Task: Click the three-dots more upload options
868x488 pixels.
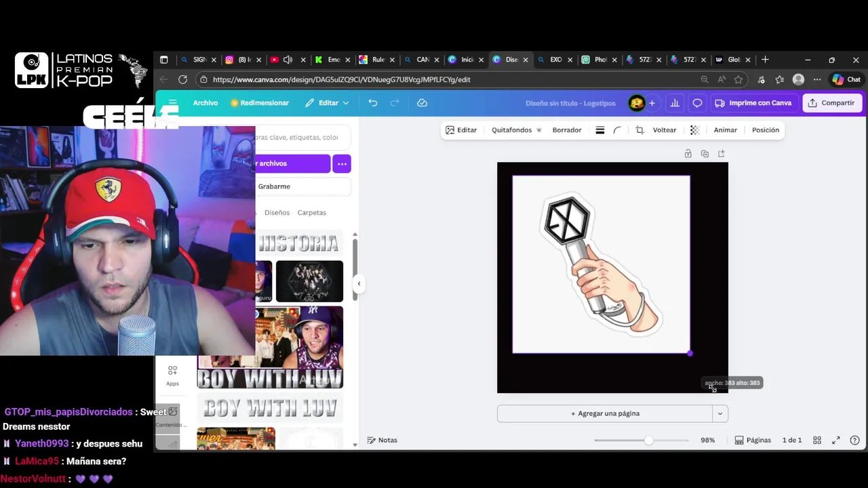Action: tap(342, 163)
